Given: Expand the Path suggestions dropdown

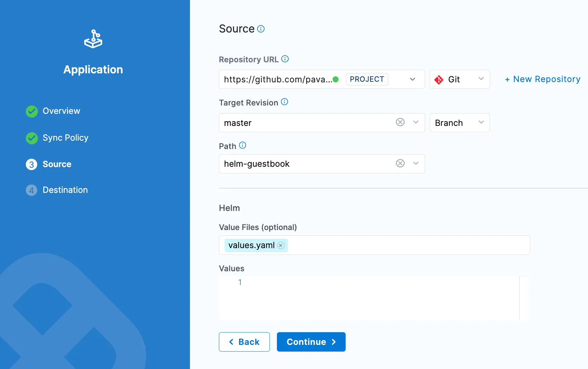Looking at the screenshot, I should coord(416,163).
